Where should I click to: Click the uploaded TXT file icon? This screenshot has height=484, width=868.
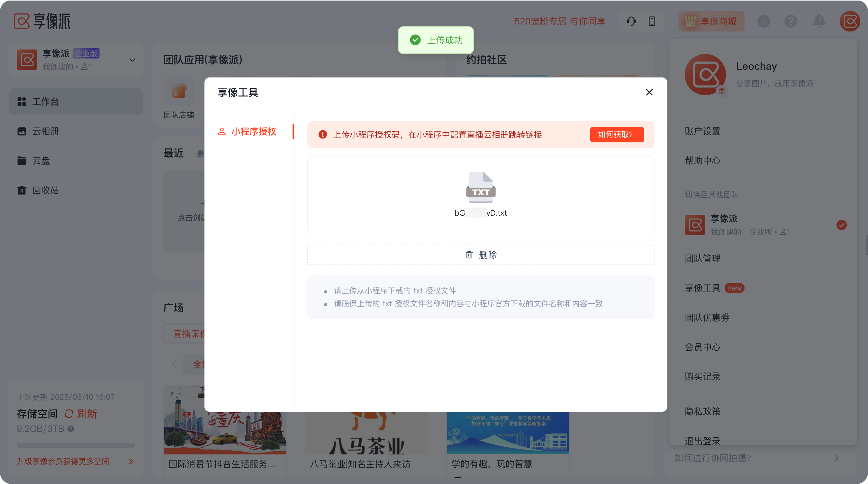click(481, 187)
